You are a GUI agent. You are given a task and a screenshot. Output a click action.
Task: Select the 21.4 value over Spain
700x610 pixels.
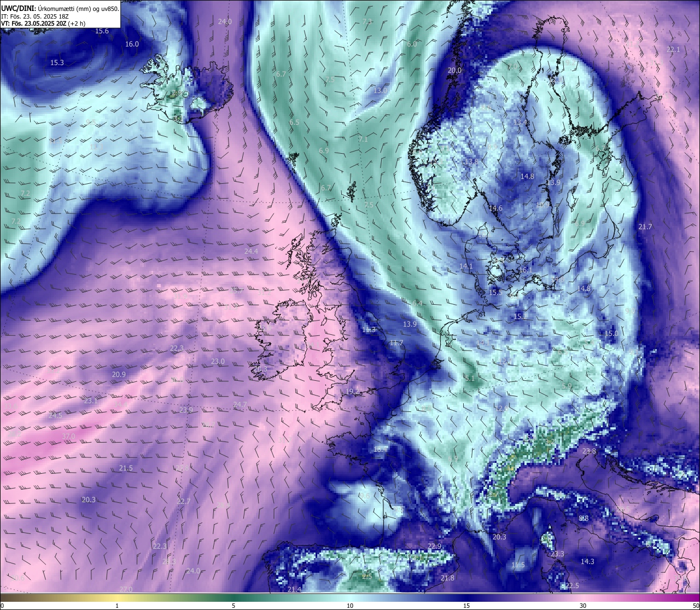[x=294, y=589]
